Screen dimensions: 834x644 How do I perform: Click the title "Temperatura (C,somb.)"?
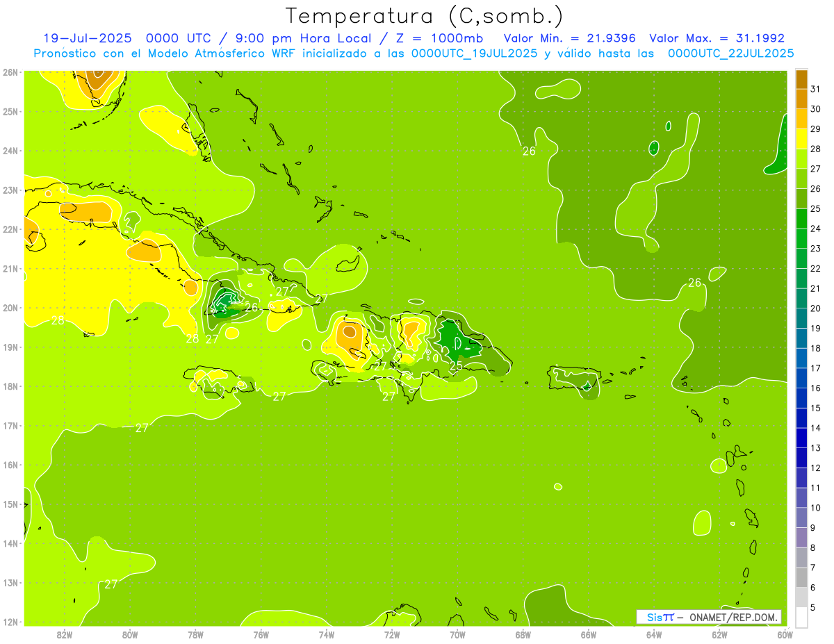[x=424, y=16]
